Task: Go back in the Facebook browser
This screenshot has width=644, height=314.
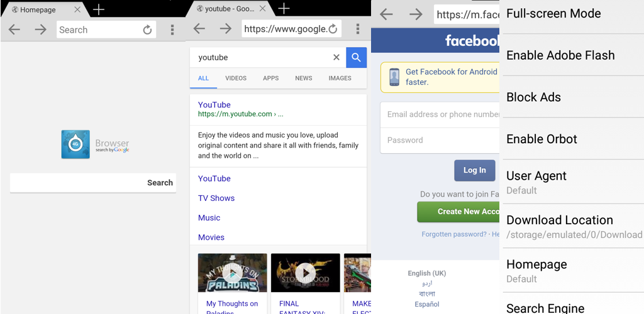Action: (x=386, y=14)
